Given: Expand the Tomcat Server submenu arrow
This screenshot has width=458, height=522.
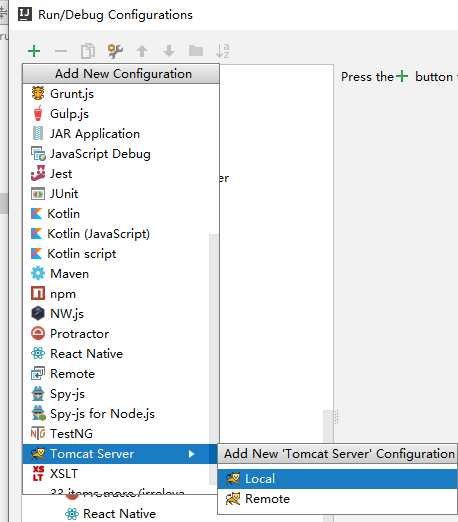Looking at the screenshot, I should tap(191, 454).
